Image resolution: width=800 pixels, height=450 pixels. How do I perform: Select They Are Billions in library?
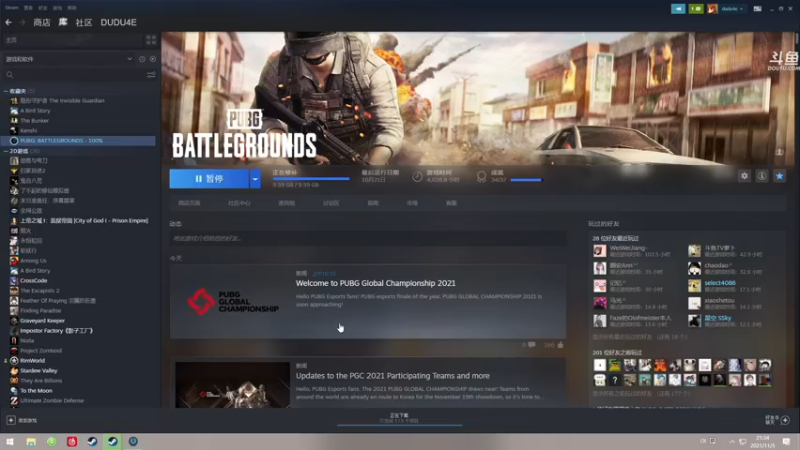(41, 381)
